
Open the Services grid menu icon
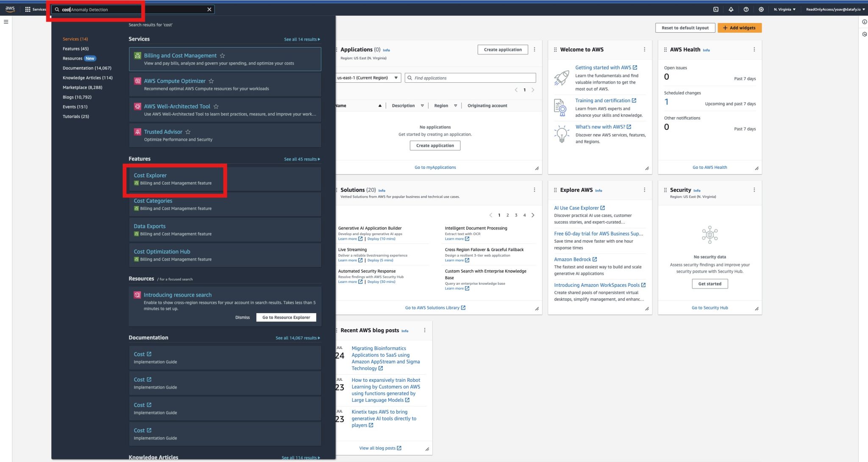(27, 9)
